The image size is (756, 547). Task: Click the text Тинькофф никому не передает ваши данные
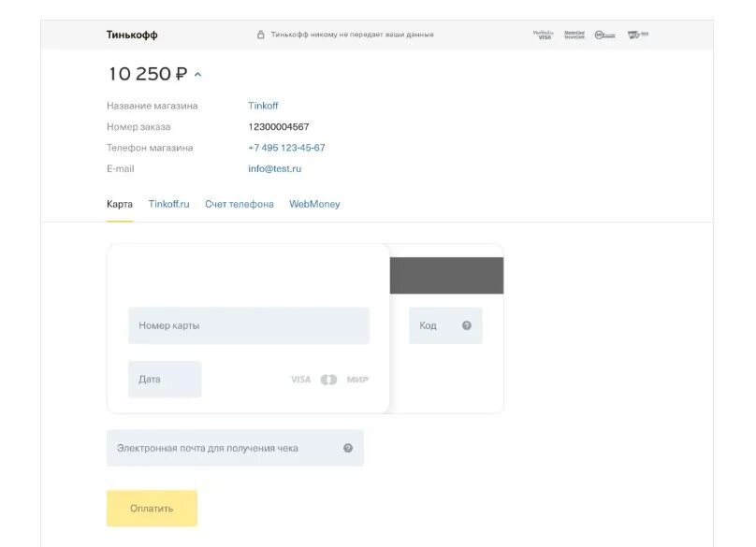click(x=352, y=35)
